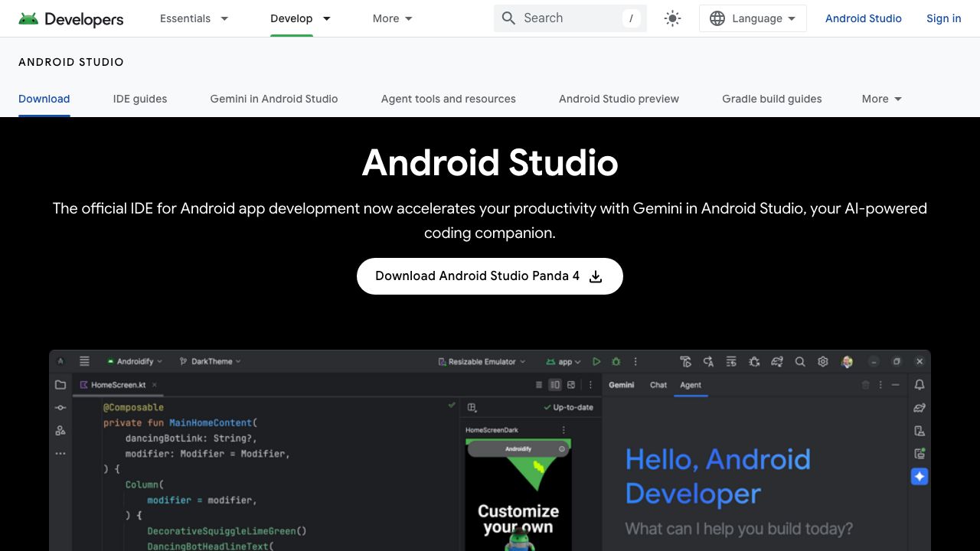Click the translate icon in IDE toolbar
Viewport: 980px width, 551px height.
coord(708,361)
